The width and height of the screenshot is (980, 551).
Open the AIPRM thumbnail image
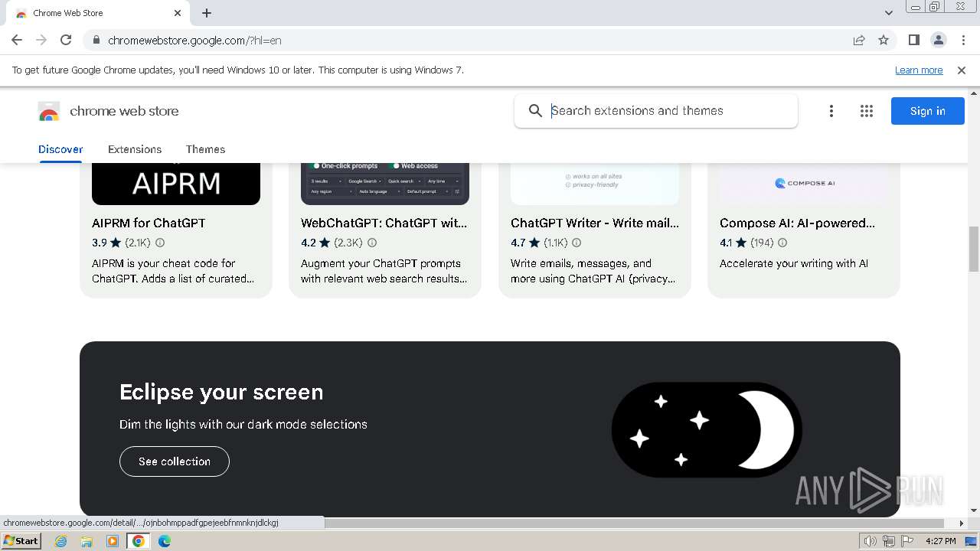click(x=176, y=184)
